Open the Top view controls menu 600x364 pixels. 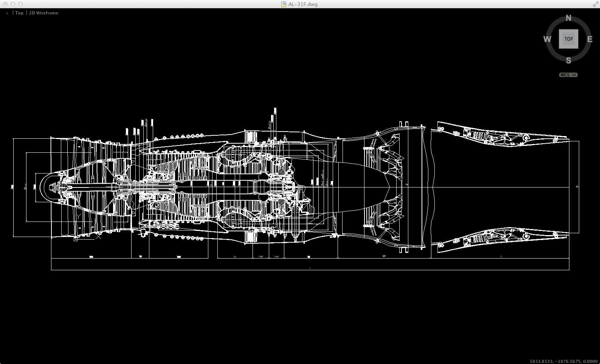(x=19, y=13)
